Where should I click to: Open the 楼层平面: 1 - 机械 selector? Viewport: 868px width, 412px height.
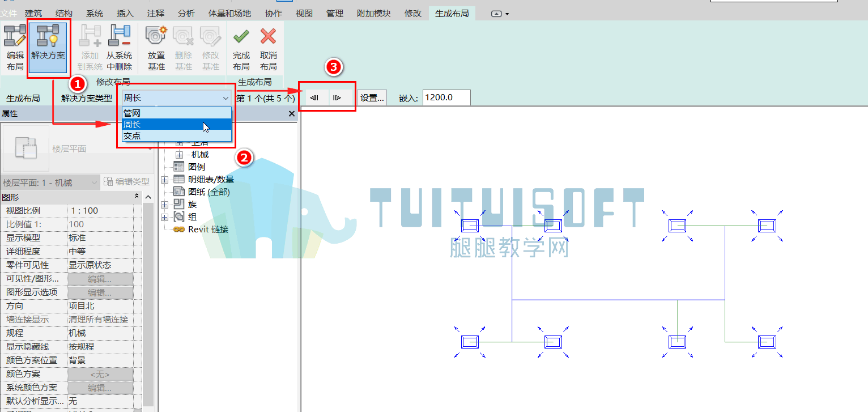[51, 182]
